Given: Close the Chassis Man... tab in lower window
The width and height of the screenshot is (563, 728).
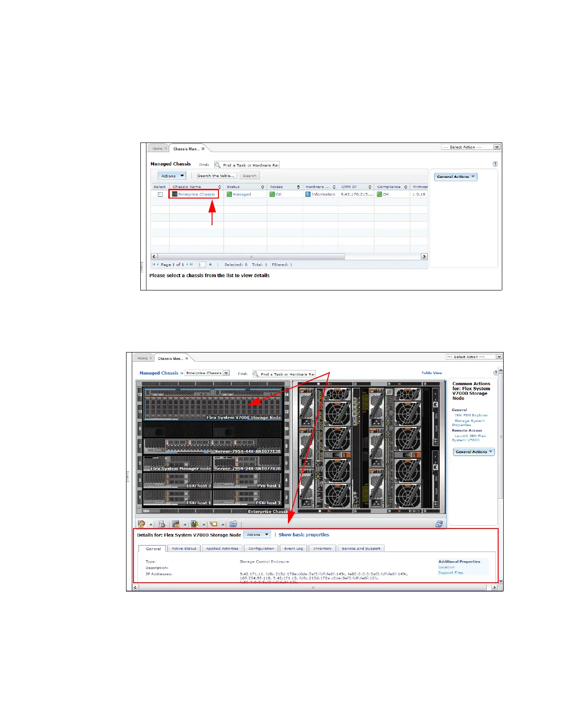Looking at the screenshot, I should (187, 358).
